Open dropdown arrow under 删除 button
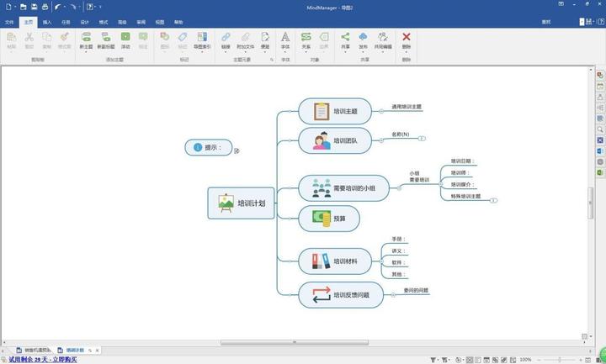The height and width of the screenshot is (364, 606). (x=407, y=52)
